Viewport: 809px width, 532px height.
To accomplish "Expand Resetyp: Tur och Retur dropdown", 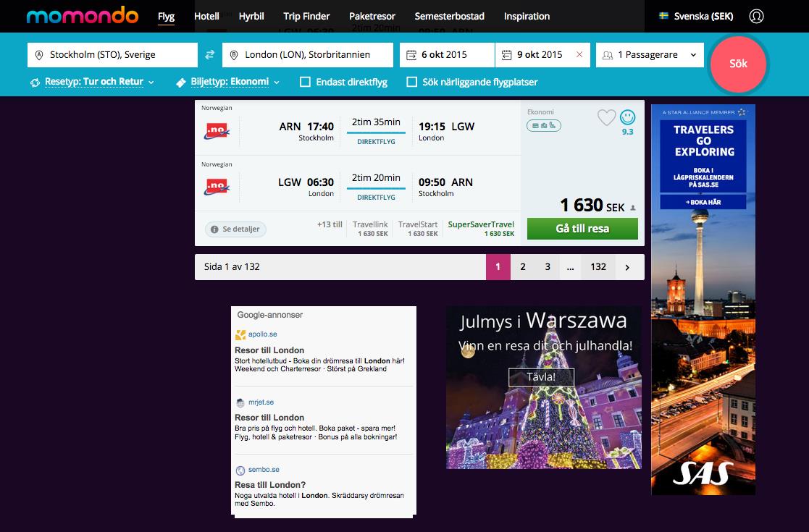I will [93, 82].
